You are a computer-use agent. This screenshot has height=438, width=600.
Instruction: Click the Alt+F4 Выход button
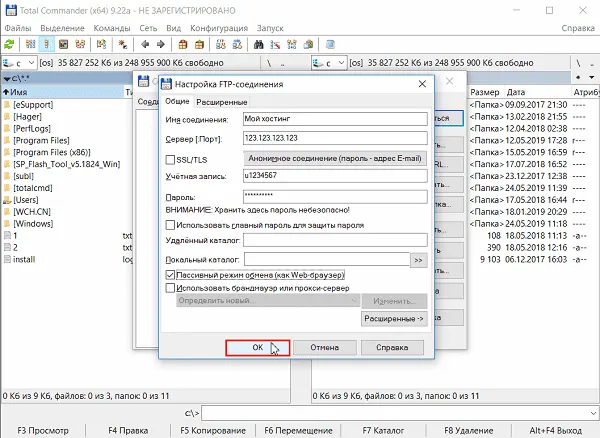(555, 431)
